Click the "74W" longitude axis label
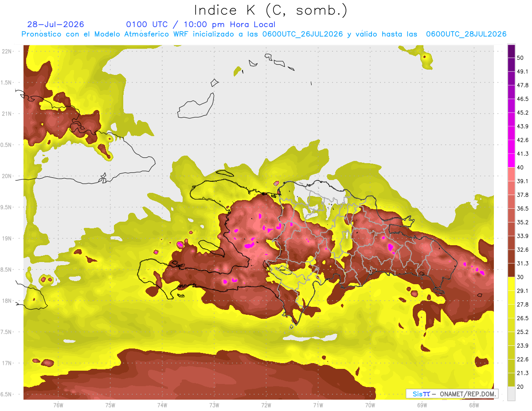 162,405
